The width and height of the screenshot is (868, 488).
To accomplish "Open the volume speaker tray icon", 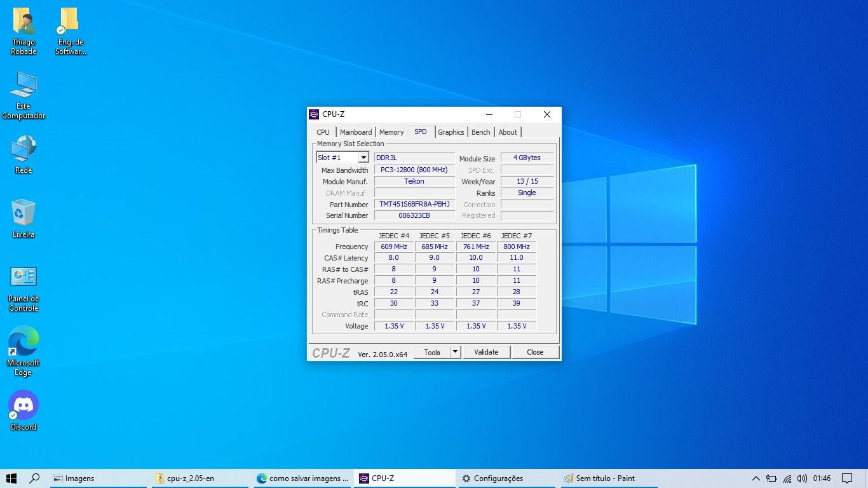I will [x=801, y=478].
